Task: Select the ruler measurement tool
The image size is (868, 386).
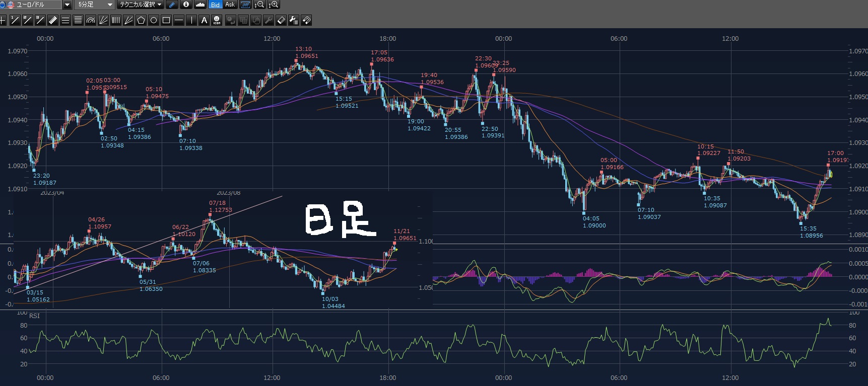Action: click(53, 20)
